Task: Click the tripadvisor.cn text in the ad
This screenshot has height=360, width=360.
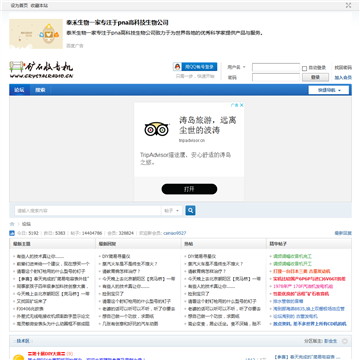Action: point(192,141)
